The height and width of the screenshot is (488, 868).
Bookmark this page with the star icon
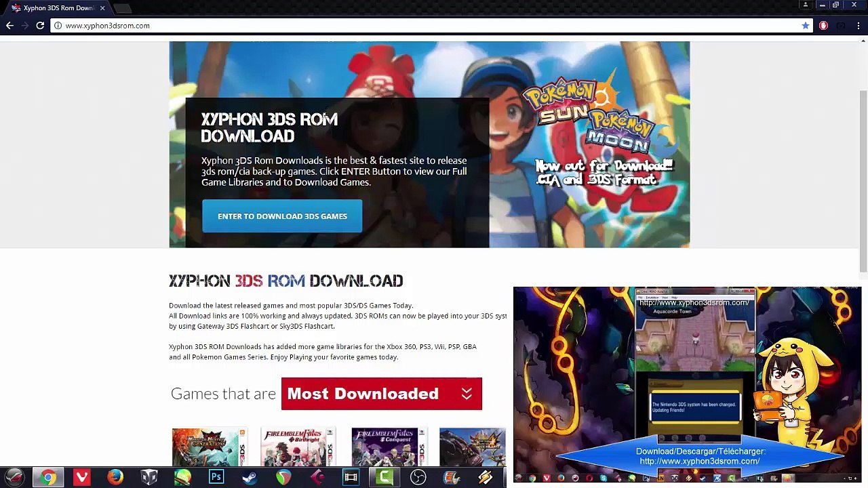click(x=805, y=26)
